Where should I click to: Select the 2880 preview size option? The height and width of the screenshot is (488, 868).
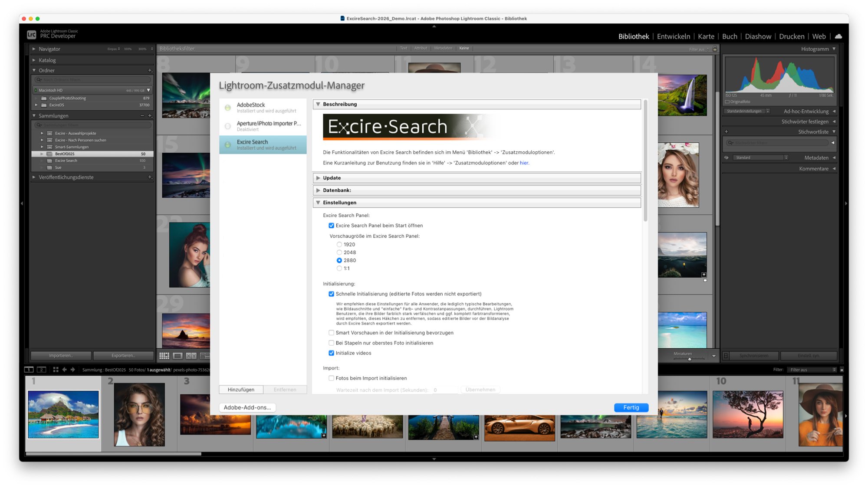(339, 260)
